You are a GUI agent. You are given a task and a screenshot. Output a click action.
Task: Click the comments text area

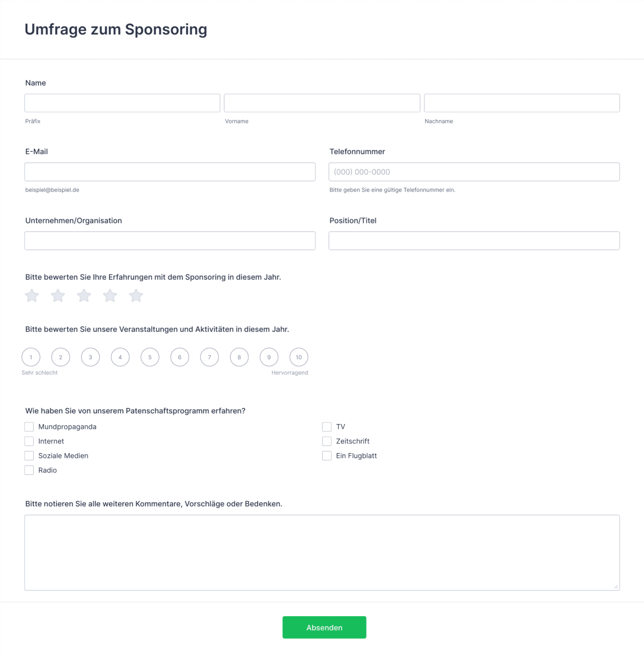pyautogui.click(x=322, y=552)
